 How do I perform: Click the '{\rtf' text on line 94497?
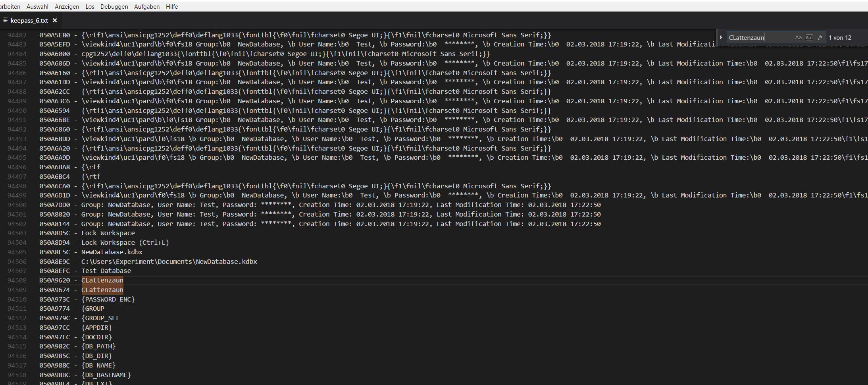coord(91,176)
